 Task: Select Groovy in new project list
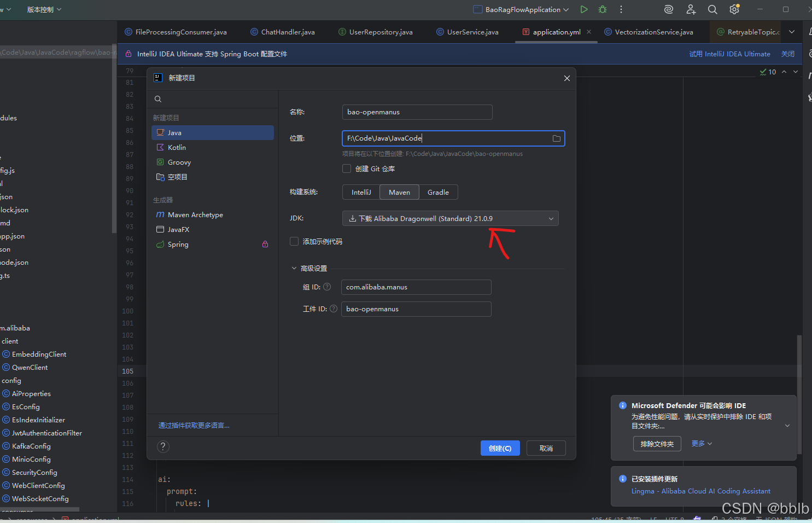[213, 162]
